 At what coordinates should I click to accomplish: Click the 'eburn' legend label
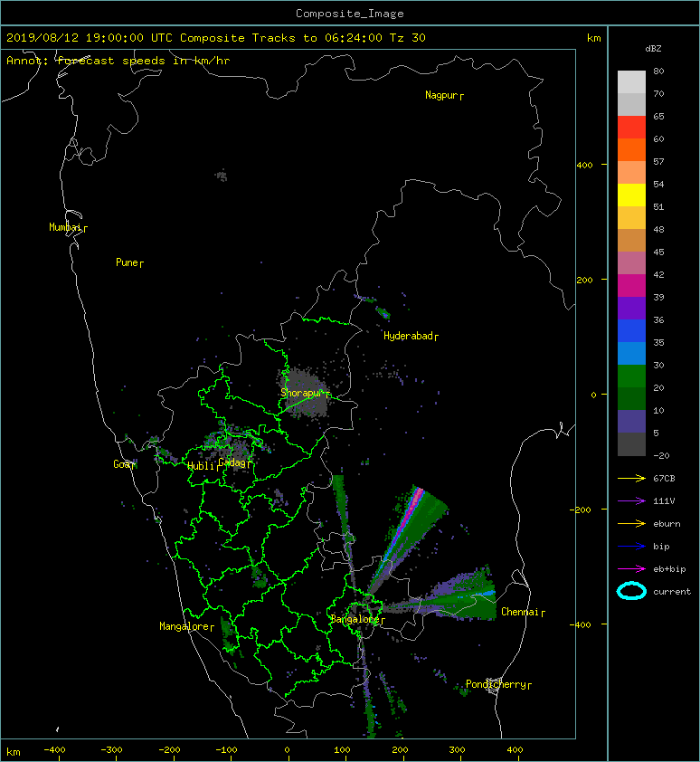(x=667, y=523)
